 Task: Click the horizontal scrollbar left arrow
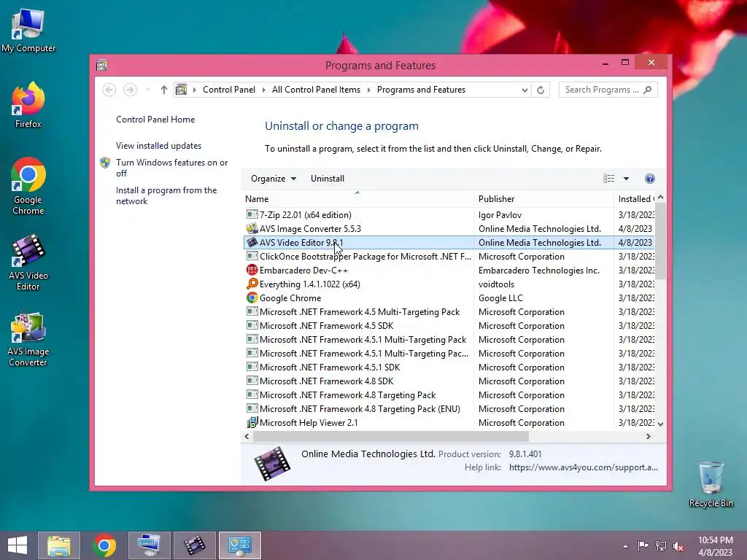(x=247, y=436)
